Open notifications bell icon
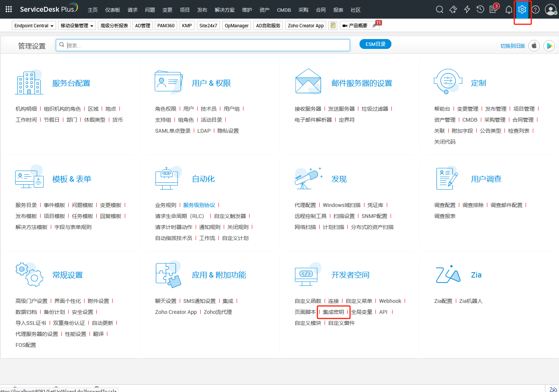The height and width of the screenshot is (392, 559). 509,9
